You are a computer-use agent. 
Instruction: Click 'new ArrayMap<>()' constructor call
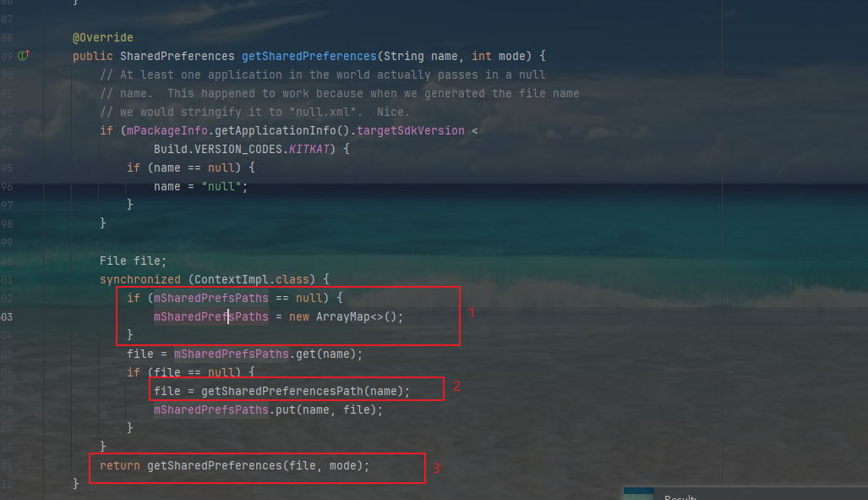[x=342, y=316]
